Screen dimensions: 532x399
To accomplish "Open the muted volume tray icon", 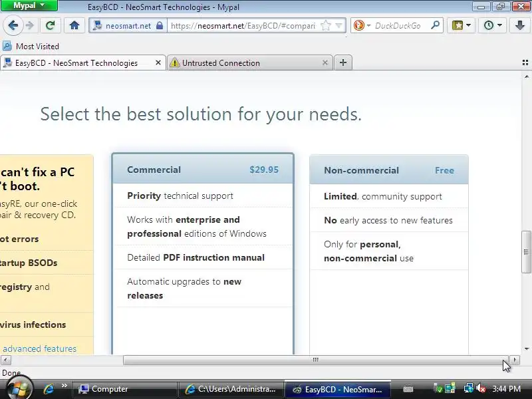I will point(481,388).
